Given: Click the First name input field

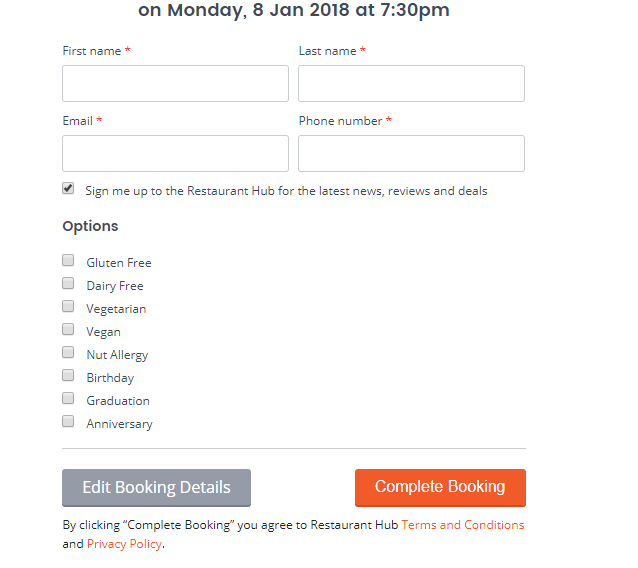Looking at the screenshot, I should click(175, 83).
